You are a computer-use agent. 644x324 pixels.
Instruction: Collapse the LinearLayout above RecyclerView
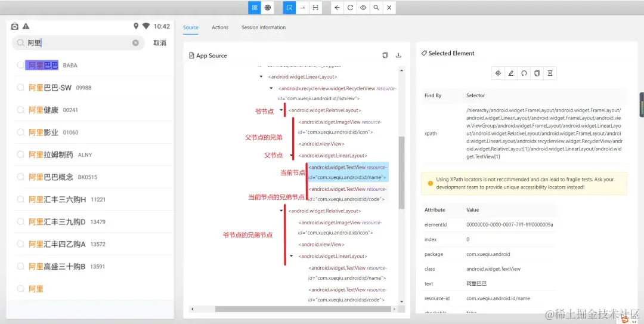[261, 76]
